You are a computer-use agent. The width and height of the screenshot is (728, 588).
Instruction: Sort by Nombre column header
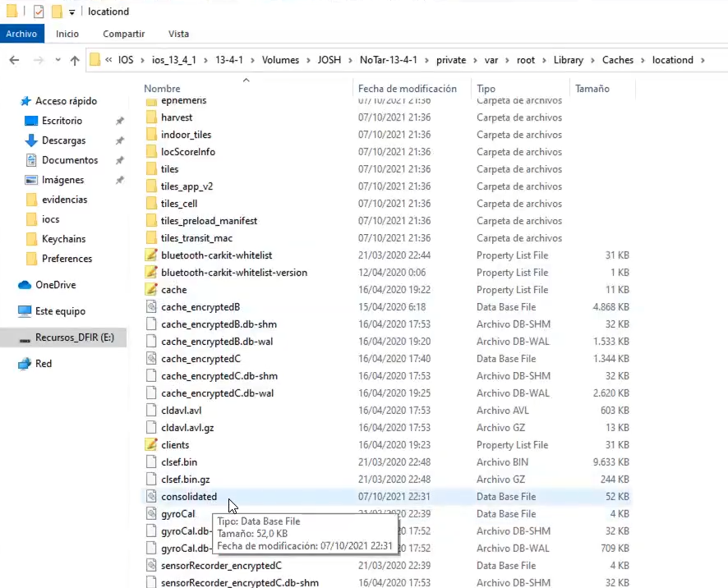click(x=162, y=88)
